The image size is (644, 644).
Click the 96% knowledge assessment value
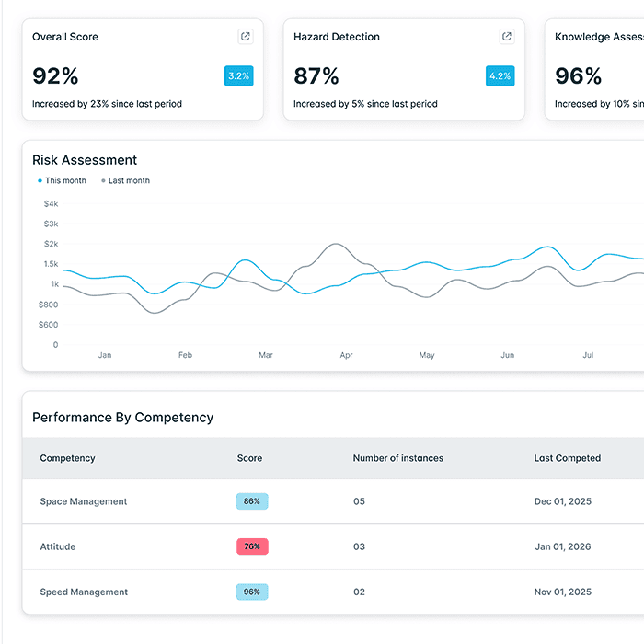click(579, 76)
